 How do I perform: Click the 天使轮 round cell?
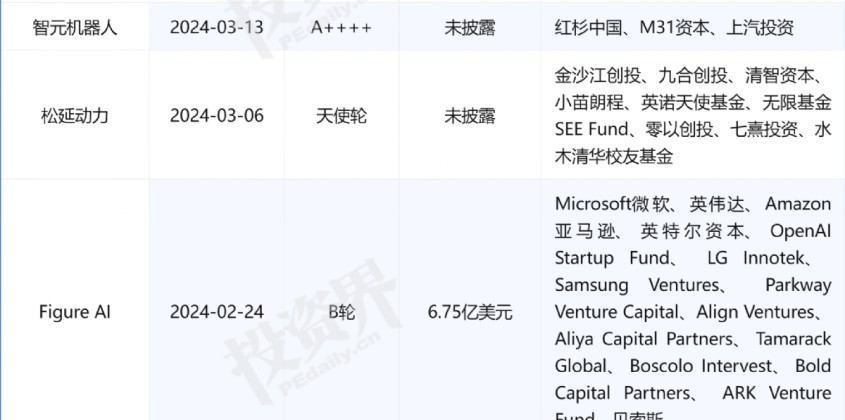click(x=342, y=115)
